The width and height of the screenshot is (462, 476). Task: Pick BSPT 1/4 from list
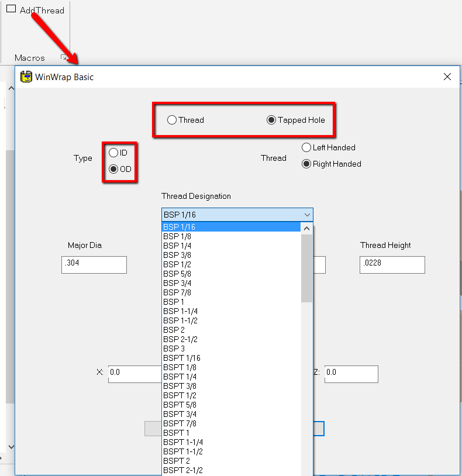click(x=232, y=377)
